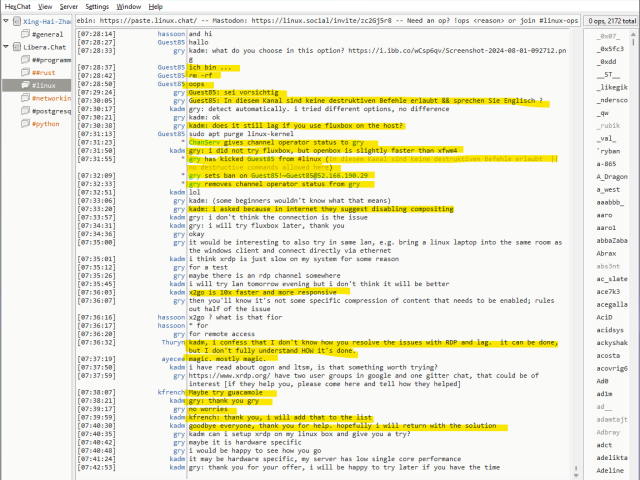Select user Abrax in the user list
640x480 pixels.
coord(606,253)
